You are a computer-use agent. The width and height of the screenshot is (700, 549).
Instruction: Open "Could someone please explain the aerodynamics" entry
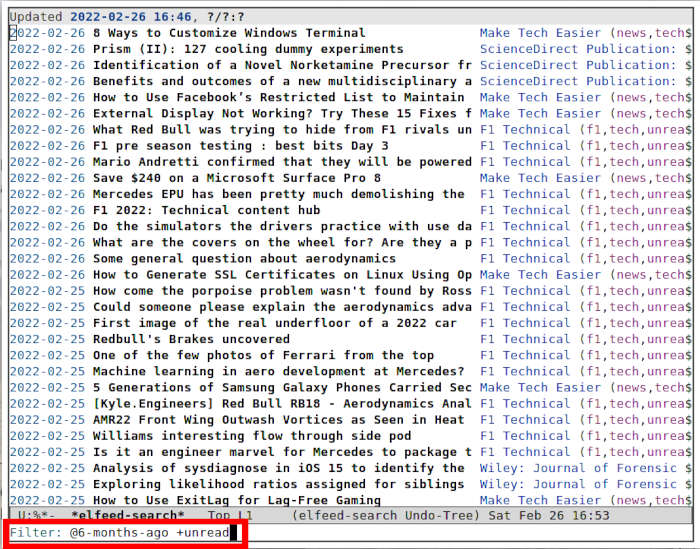[282, 307]
